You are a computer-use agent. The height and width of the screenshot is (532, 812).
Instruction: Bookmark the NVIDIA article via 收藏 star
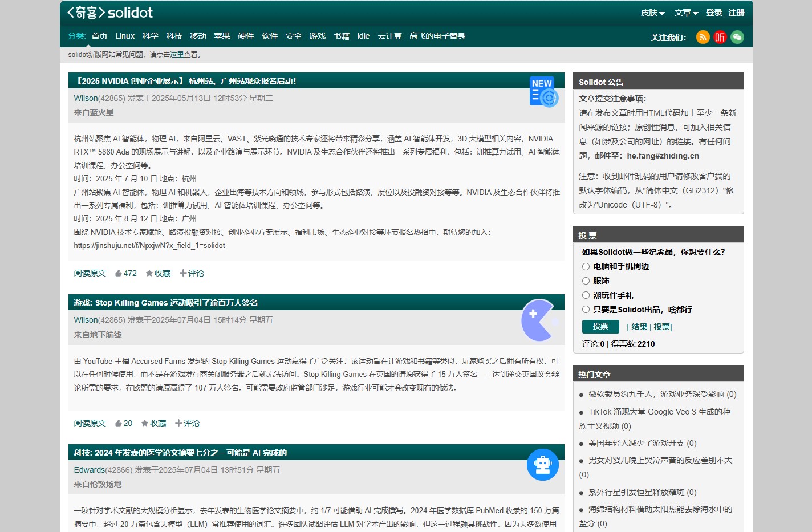[158, 273]
